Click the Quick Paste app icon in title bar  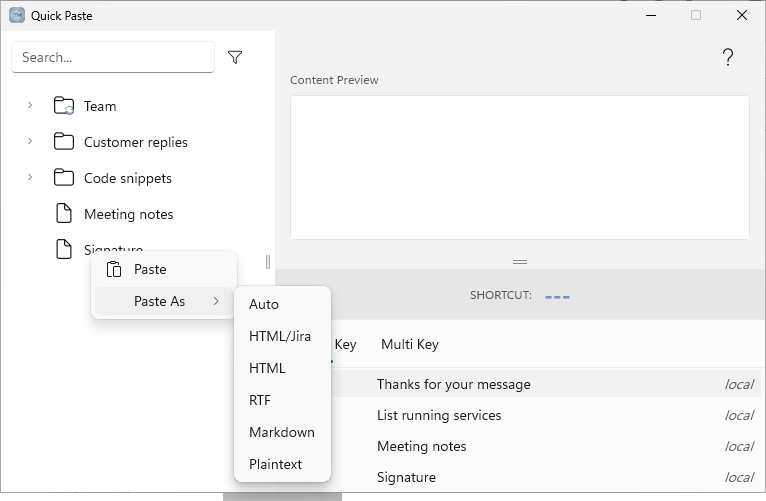[x=17, y=15]
